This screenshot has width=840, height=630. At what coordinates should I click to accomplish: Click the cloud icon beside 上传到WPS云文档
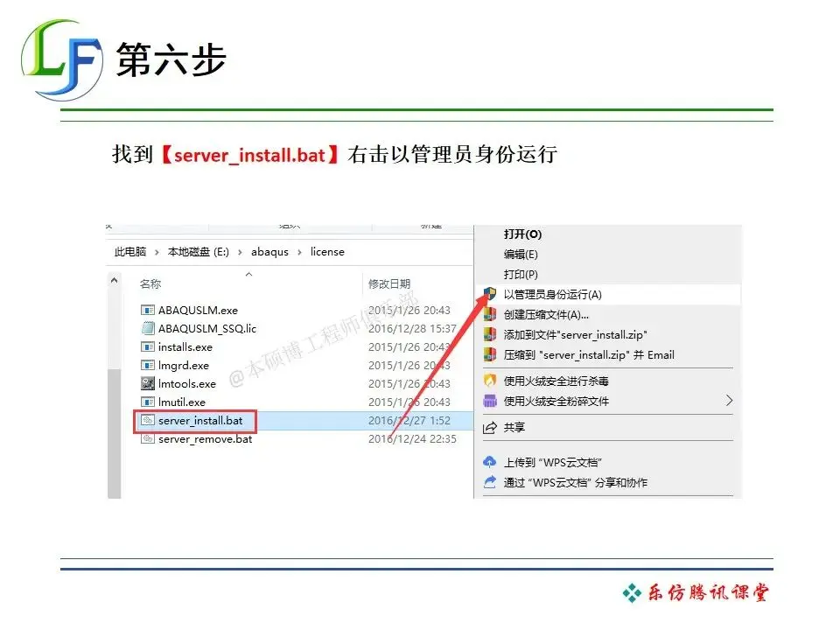[x=489, y=461]
